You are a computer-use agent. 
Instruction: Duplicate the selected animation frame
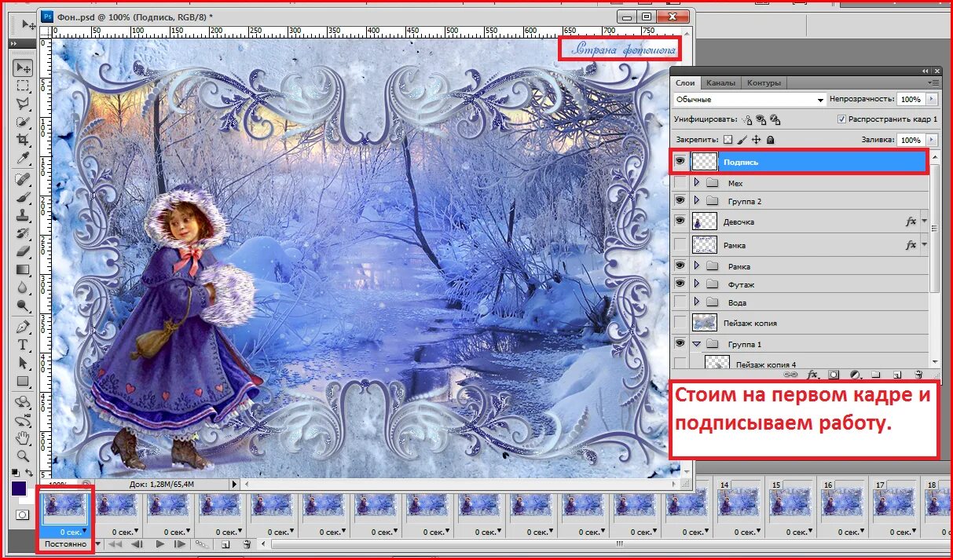click(225, 544)
